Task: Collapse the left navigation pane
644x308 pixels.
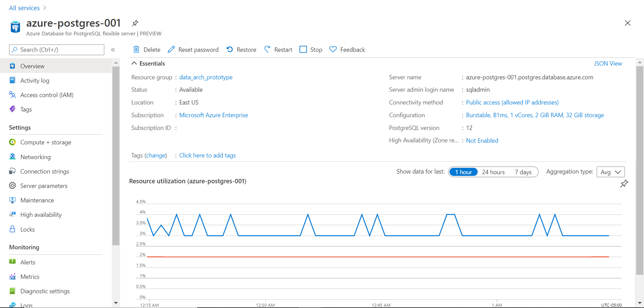Action: point(113,50)
